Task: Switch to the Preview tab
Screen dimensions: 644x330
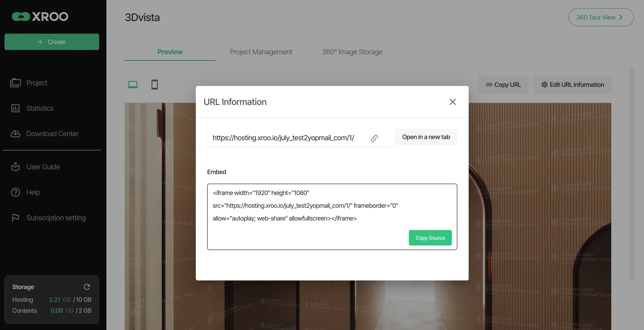Action: pos(170,52)
